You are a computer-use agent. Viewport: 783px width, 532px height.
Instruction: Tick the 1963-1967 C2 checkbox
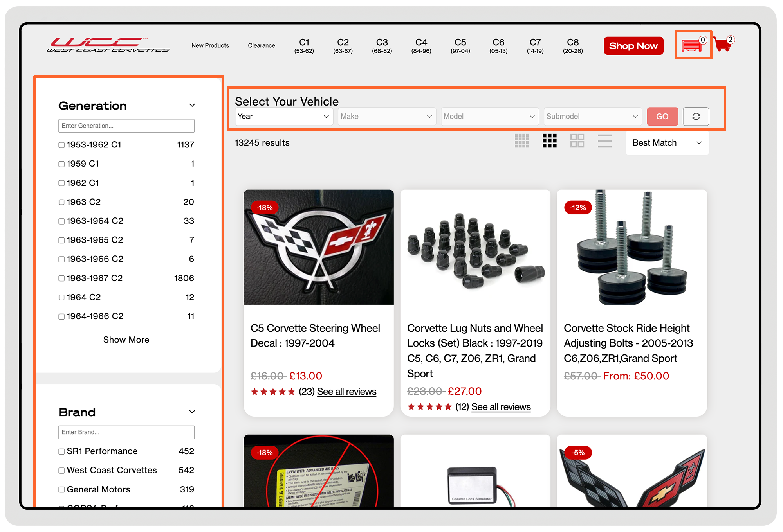tap(61, 279)
